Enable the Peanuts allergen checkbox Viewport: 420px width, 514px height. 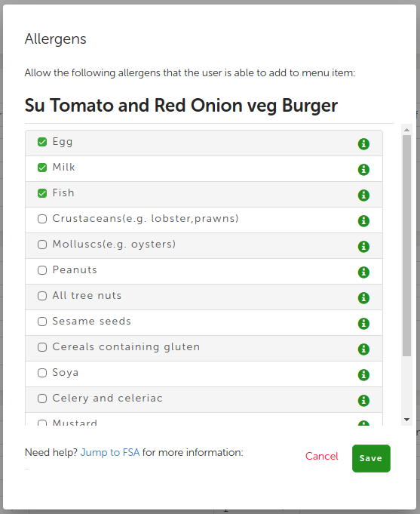[x=42, y=270]
